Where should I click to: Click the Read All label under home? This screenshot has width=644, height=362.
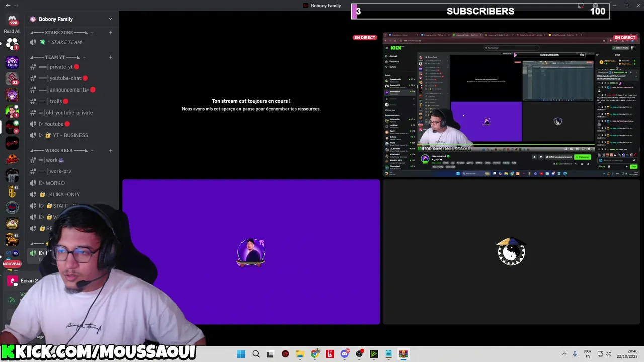pyautogui.click(x=12, y=31)
